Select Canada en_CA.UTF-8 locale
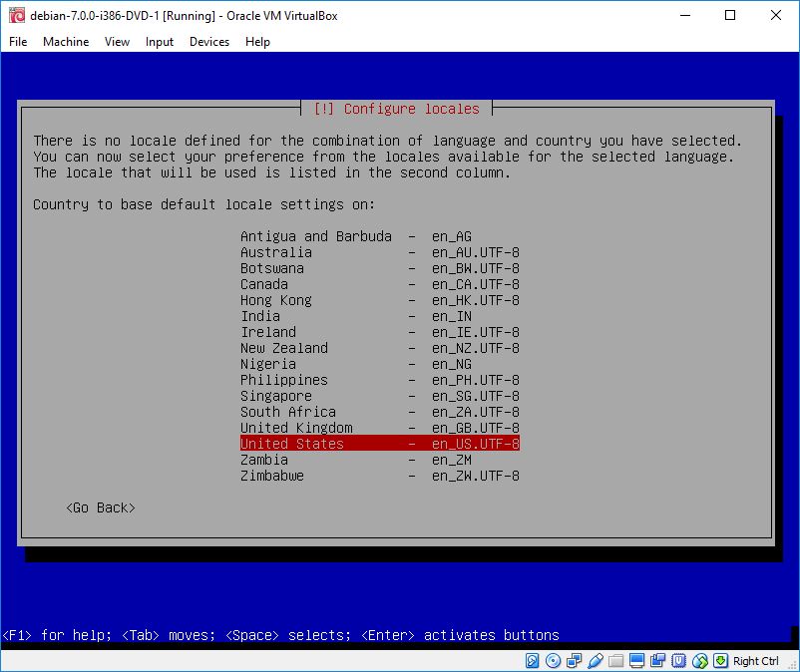This screenshot has height=672, width=800. click(x=380, y=284)
